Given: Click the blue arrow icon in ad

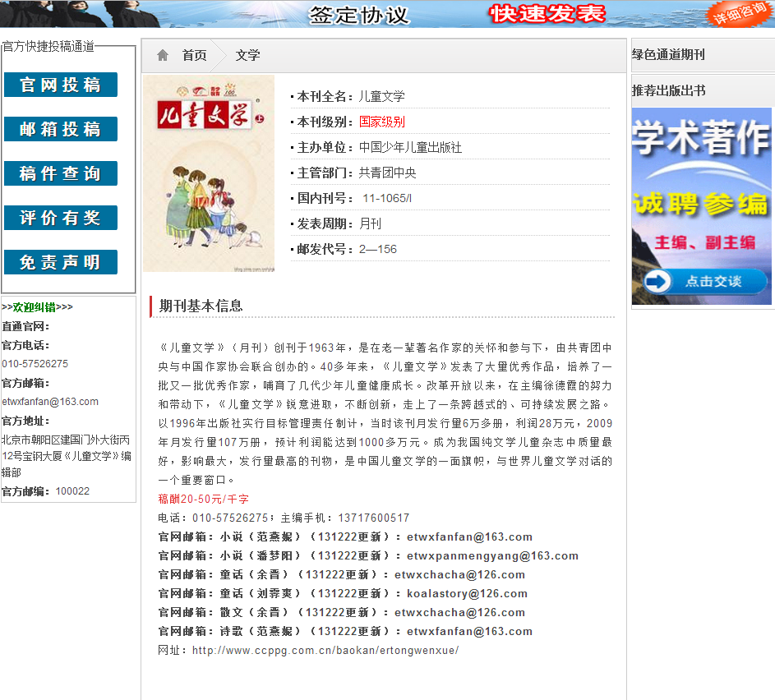Looking at the screenshot, I should (657, 282).
